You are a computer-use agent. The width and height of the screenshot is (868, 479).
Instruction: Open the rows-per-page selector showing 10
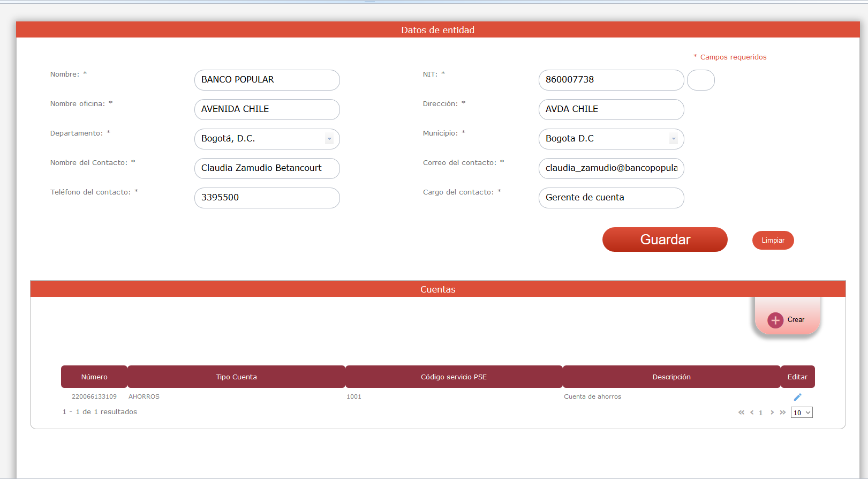pos(802,413)
